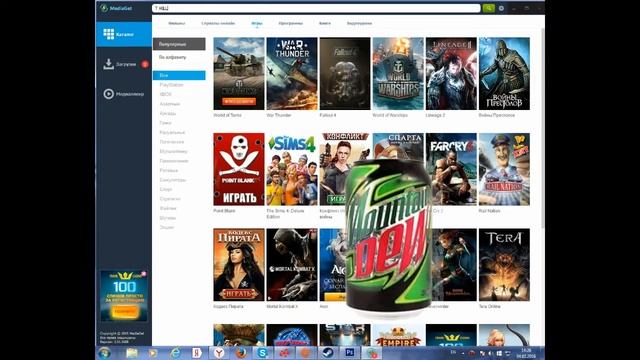Switch to the Видеоуроки tab

point(359,23)
